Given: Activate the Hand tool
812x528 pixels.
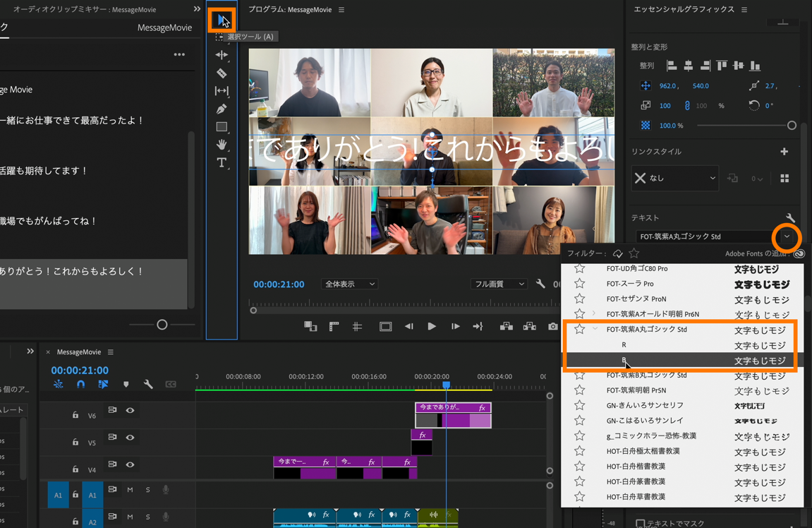Looking at the screenshot, I should click(222, 145).
